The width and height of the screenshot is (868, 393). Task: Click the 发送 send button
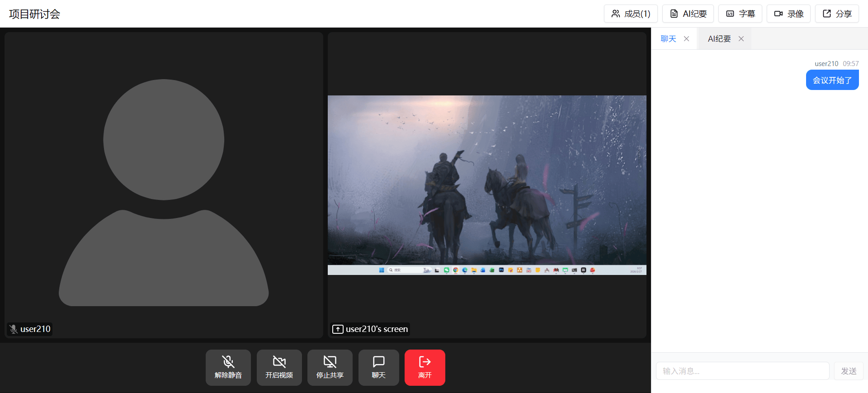pos(849,371)
